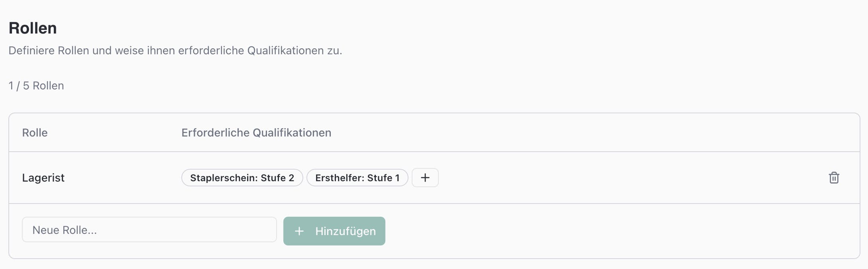Select the Ersthelfer: Stufe 1 badge
The image size is (868, 269).
(357, 178)
